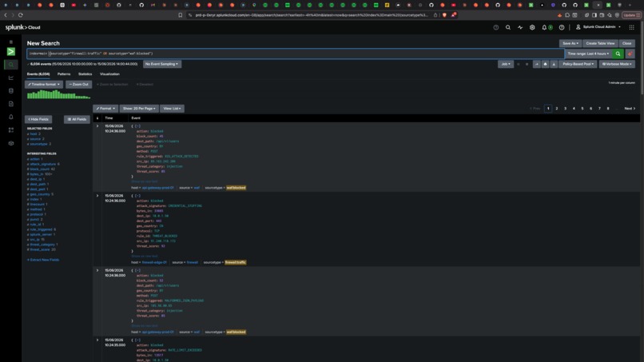The width and height of the screenshot is (644, 362).
Task: Click Extract New Fields link
Action: coord(43,260)
